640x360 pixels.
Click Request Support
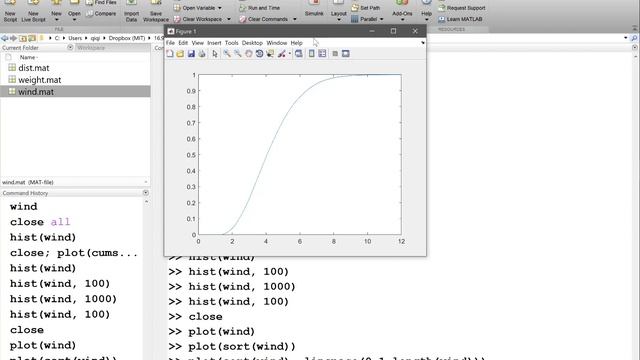(x=462, y=8)
